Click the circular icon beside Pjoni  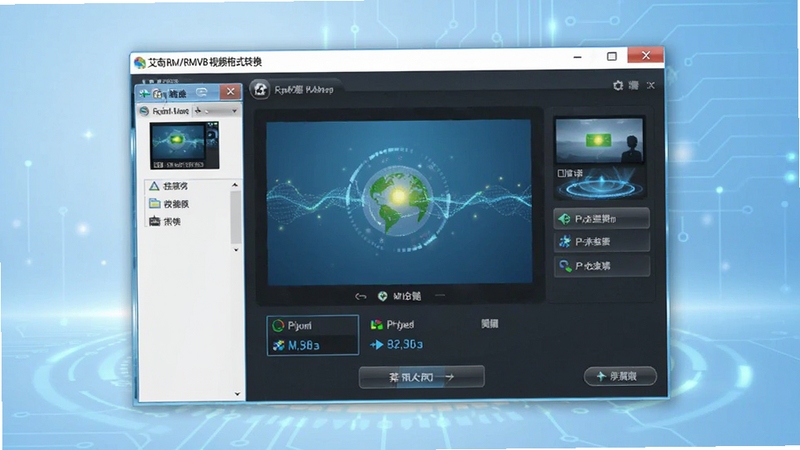click(x=278, y=326)
